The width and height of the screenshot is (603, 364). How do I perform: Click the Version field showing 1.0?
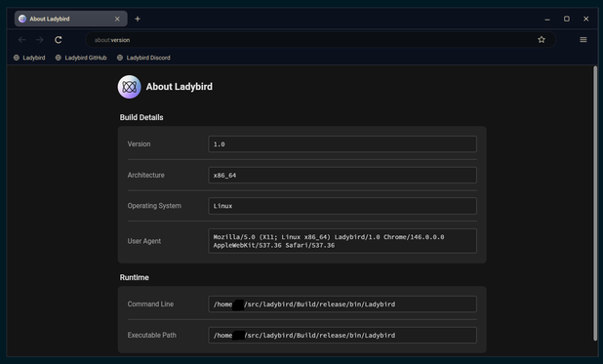coord(342,143)
